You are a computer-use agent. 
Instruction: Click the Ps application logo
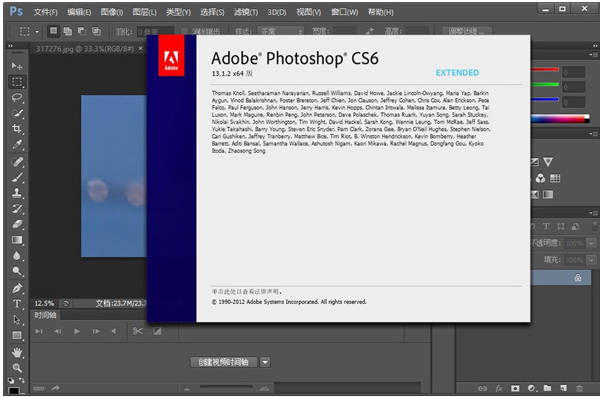click(16, 11)
